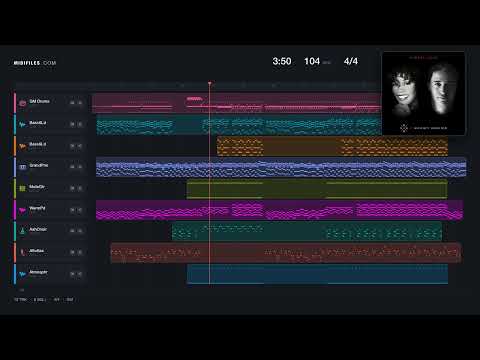
Task: Click the purple GrandPno MIDI clip
Action: click(x=281, y=167)
